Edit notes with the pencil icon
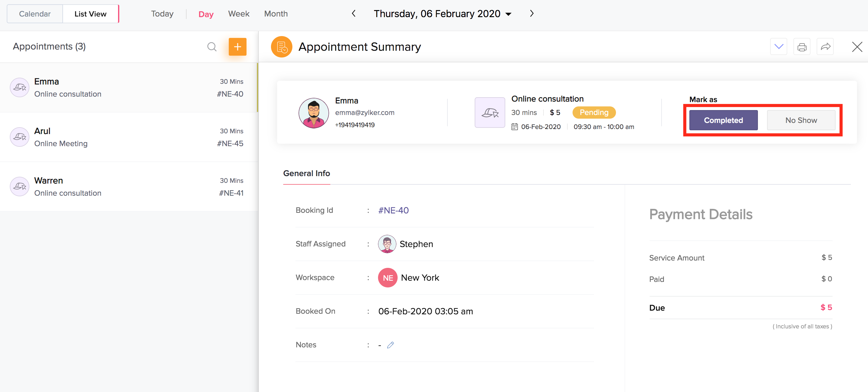Image resolution: width=868 pixels, height=392 pixels. (390, 345)
